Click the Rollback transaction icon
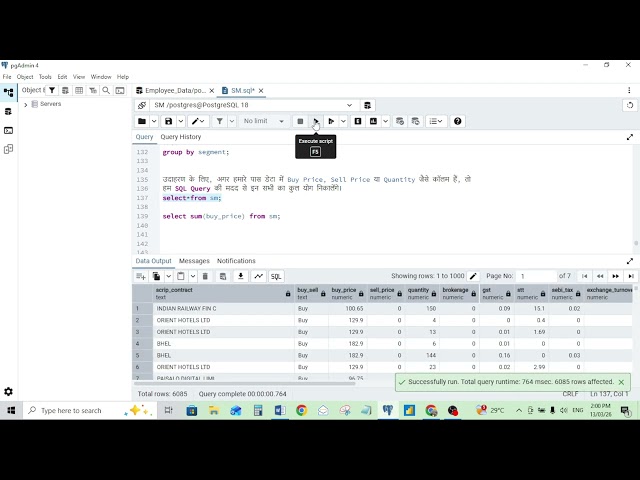The width and height of the screenshot is (640, 480). [x=416, y=121]
